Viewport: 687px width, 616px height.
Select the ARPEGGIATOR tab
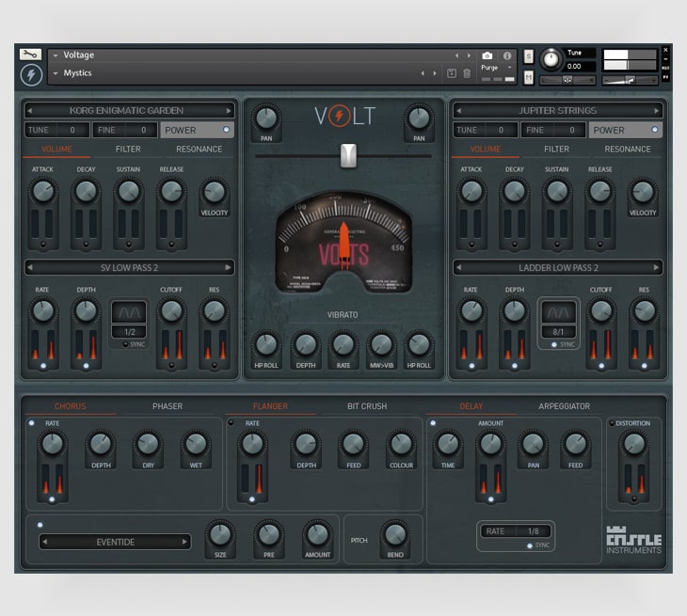point(565,406)
